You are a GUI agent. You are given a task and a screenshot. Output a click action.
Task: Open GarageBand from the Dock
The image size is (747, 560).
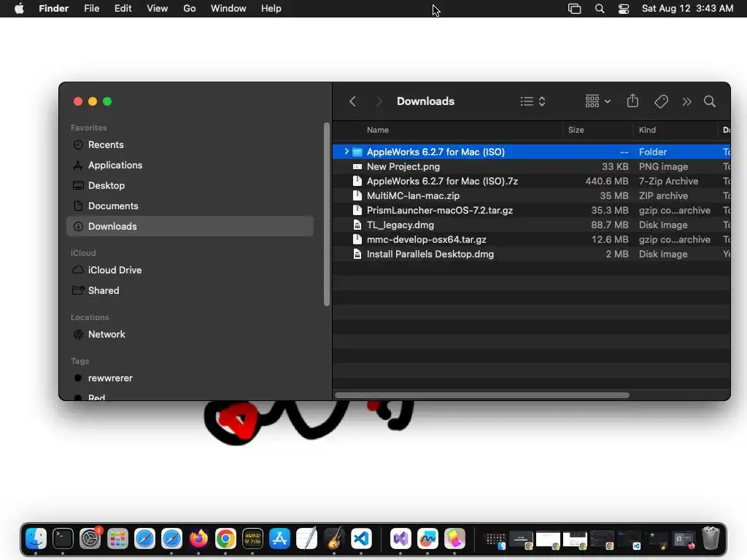click(334, 539)
